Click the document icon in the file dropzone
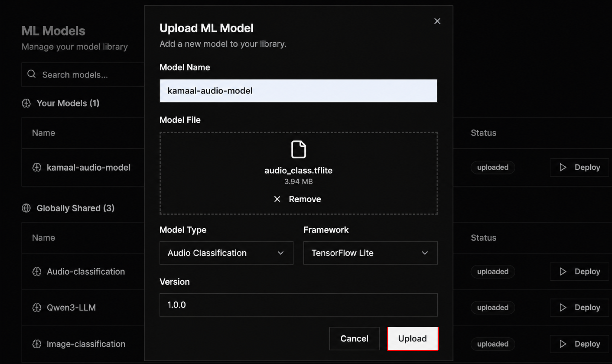 (298, 149)
